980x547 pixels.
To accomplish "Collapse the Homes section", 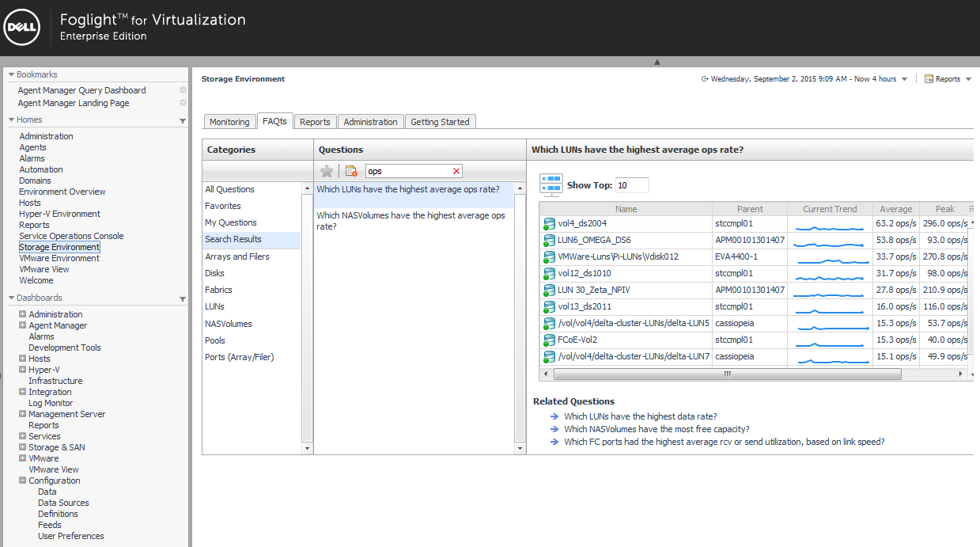I will pyautogui.click(x=11, y=120).
